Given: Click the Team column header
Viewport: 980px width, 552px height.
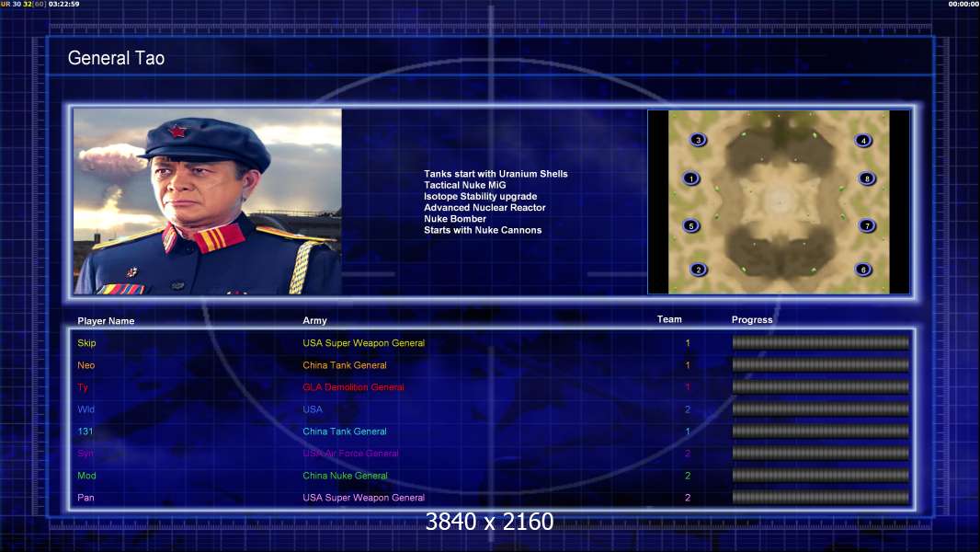Looking at the screenshot, I should pos(669,319).
